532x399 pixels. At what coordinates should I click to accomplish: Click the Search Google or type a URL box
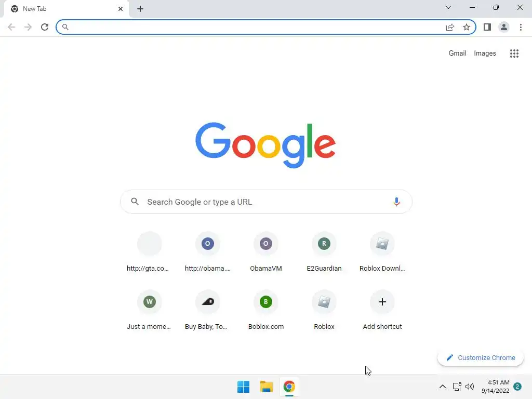pyautogui.click(x=266, y=202)
